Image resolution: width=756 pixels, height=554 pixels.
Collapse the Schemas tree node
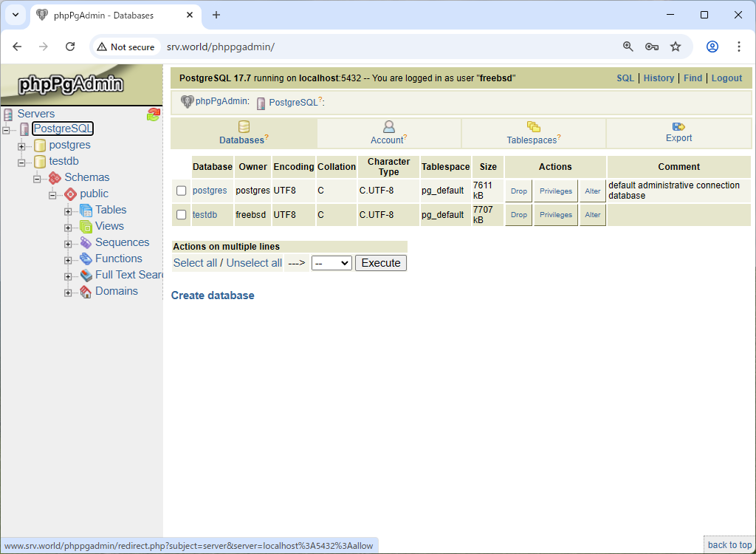[x=37, y=179]
